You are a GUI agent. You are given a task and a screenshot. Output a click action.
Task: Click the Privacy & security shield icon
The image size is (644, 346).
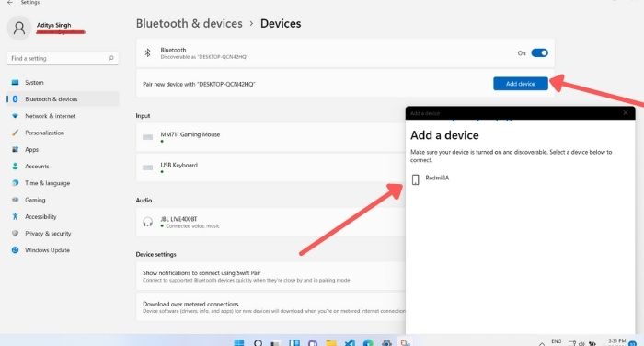point(16,234)
